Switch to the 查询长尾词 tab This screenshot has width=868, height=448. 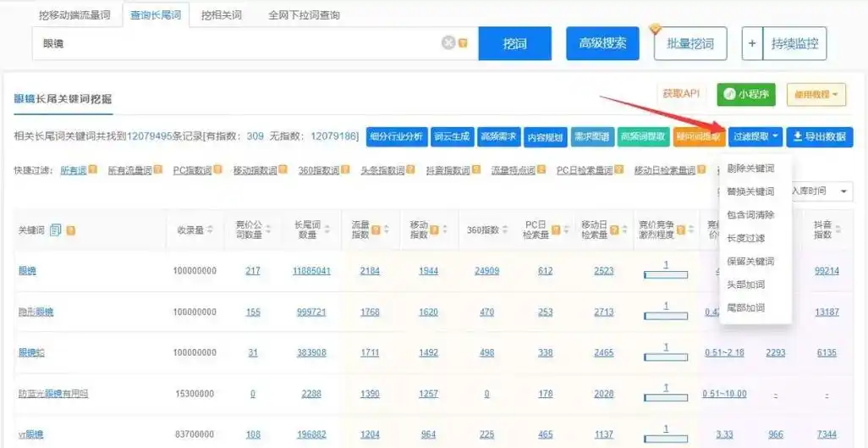[x=156, y=15]
